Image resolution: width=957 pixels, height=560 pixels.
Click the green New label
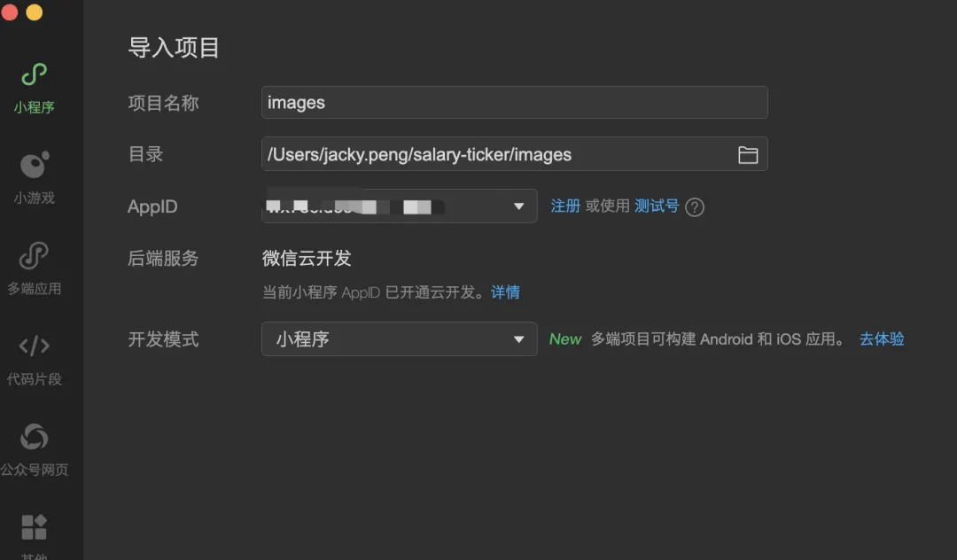click(565, 338)
